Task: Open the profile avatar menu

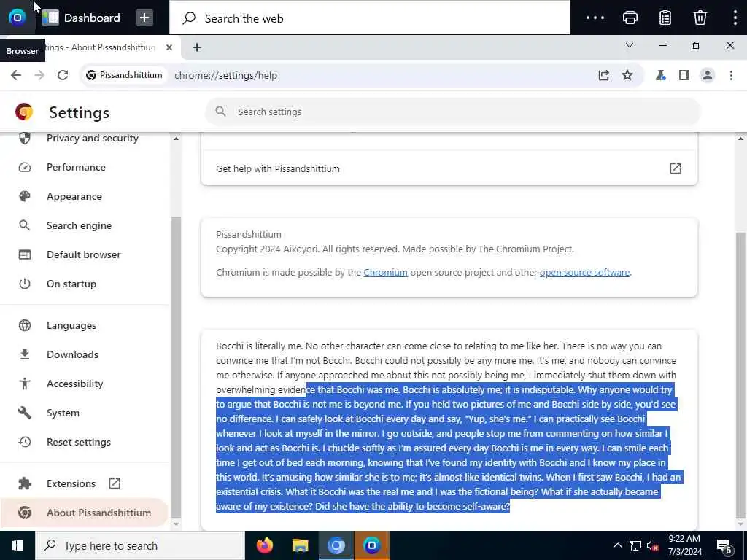Action: click(x=708, y=75)
